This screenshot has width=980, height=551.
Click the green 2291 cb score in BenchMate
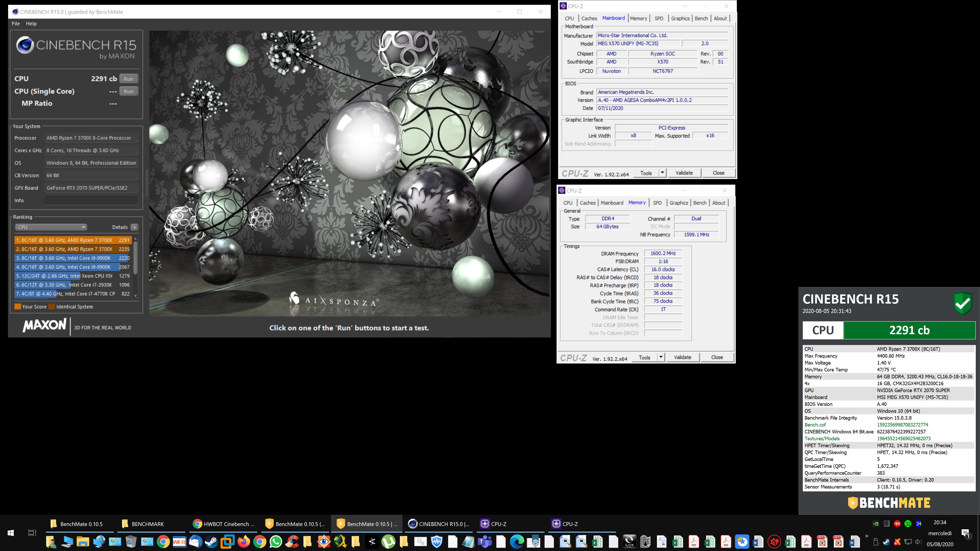click(x=909, y=330)
